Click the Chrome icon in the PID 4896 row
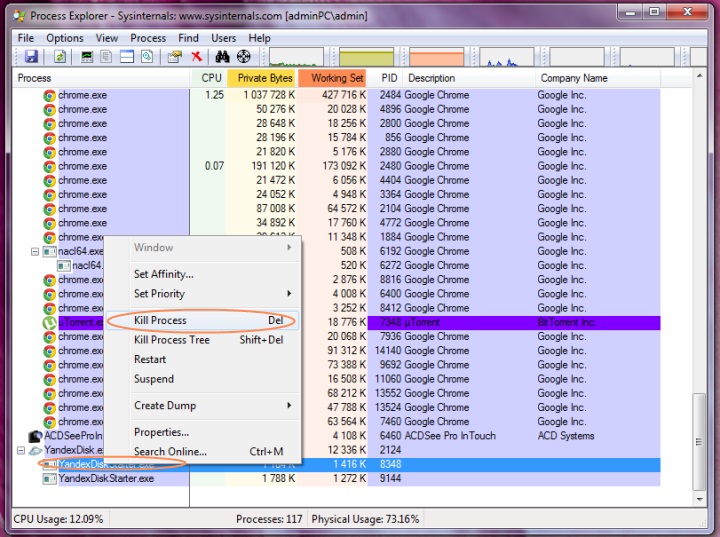This screenshot has height=537, width=720. pos(50,110)
